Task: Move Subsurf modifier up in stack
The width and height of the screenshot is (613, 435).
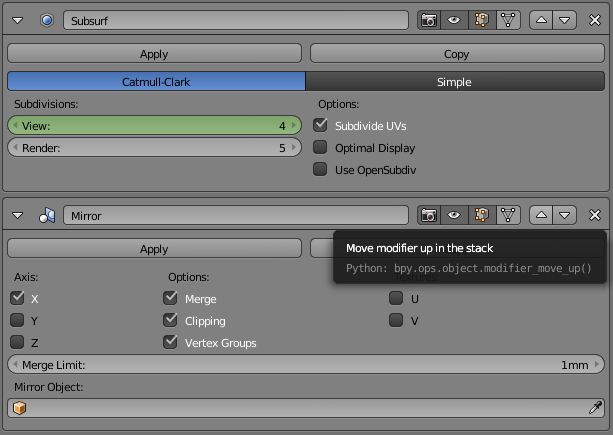Action: click(x=541, y=20)
